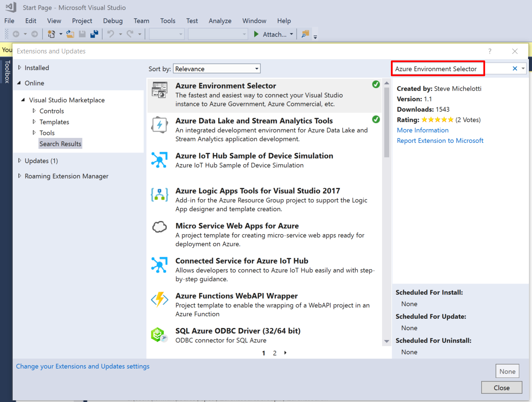
Task: Click the Save All toolbar icon
Action: tap(94, 34)
